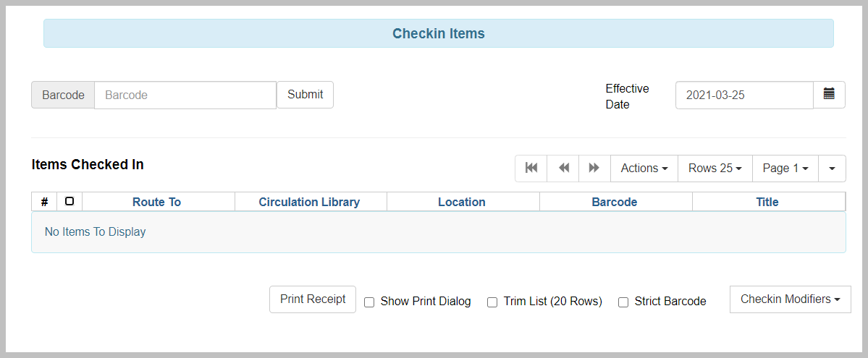This screenshot has height=358, width=868.
Task: Enable the Strict Barcode checkbox
Action: tap(623, 302)
